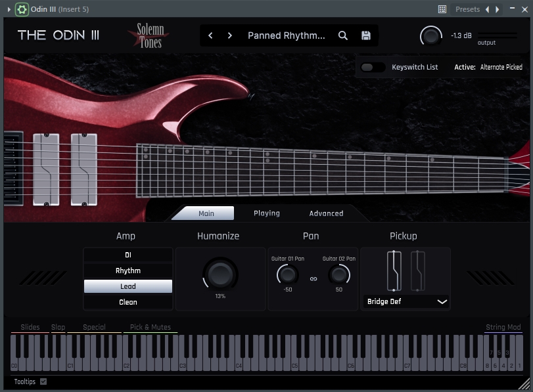Save preset with the floppy disk icon
The width and height of the screenshot is (533, 392).
pyautogui.click(x=366, y=35)
